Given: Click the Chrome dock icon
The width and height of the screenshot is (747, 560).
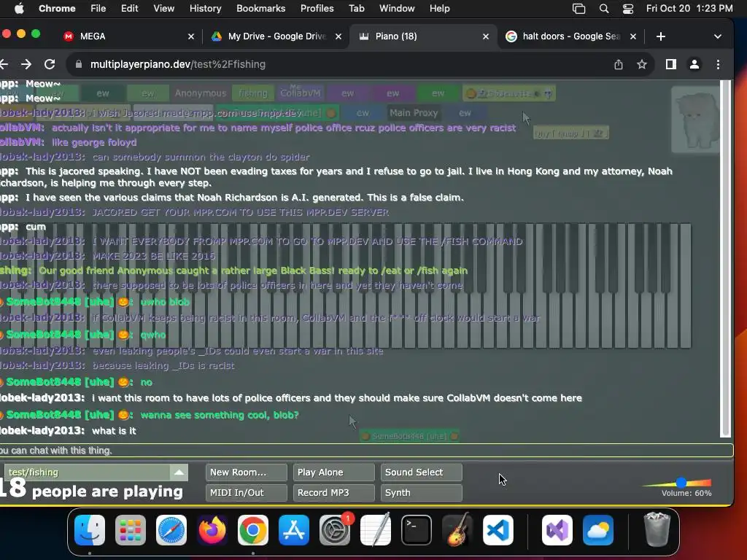Looking at the screenshot, I should [253, 530].
